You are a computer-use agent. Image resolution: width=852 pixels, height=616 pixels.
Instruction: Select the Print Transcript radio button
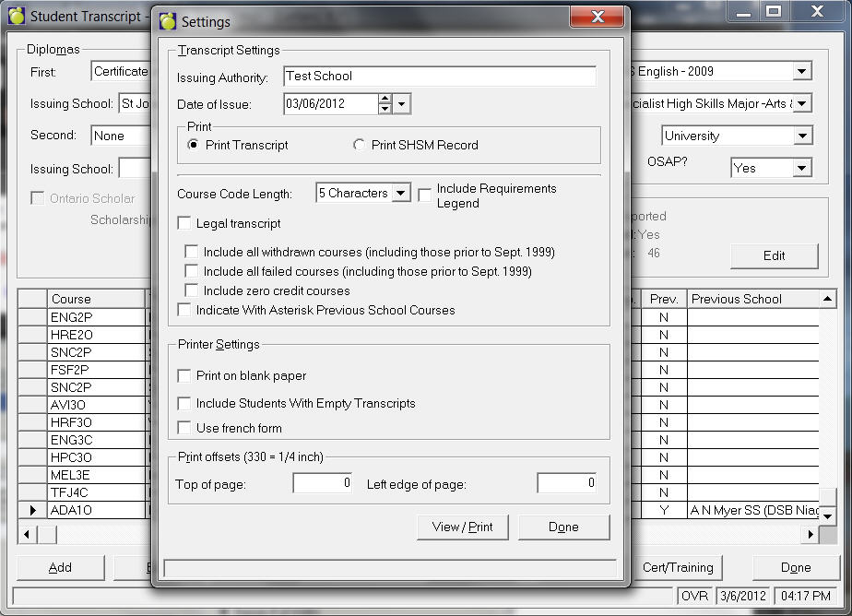pos(194,145)
